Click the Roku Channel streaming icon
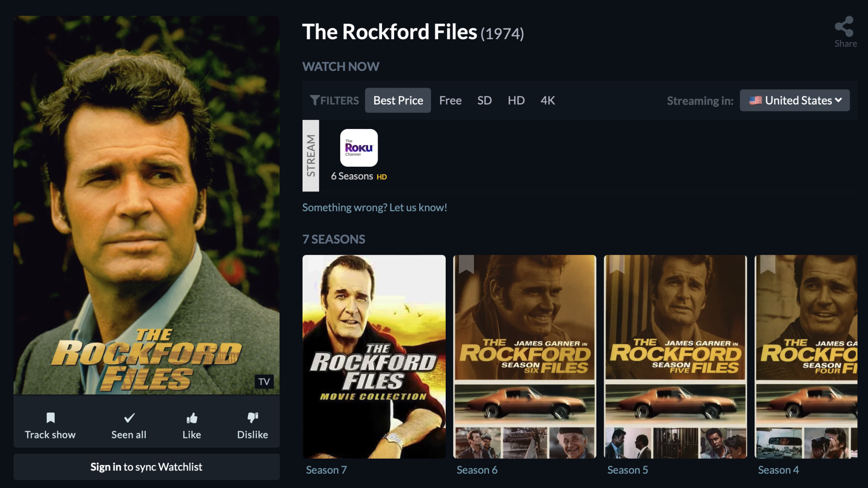 (x=358, y=148)
